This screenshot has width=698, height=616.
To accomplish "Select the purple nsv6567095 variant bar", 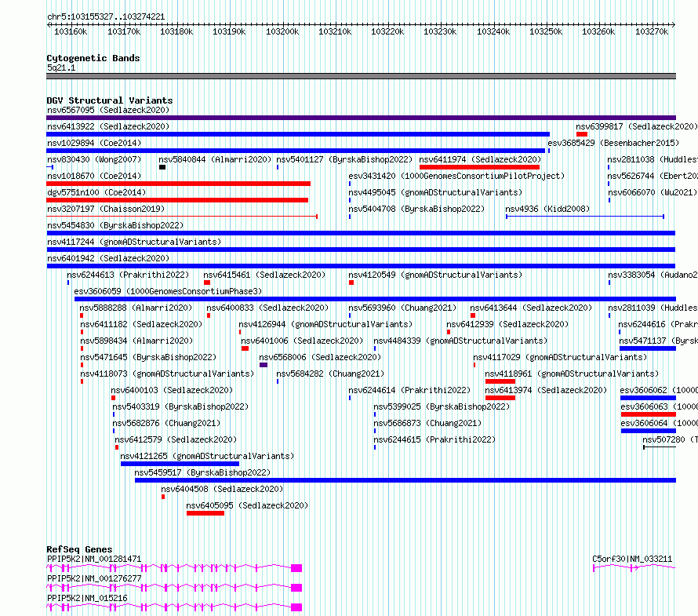I will pyautogui.click(x=361, y=118).
